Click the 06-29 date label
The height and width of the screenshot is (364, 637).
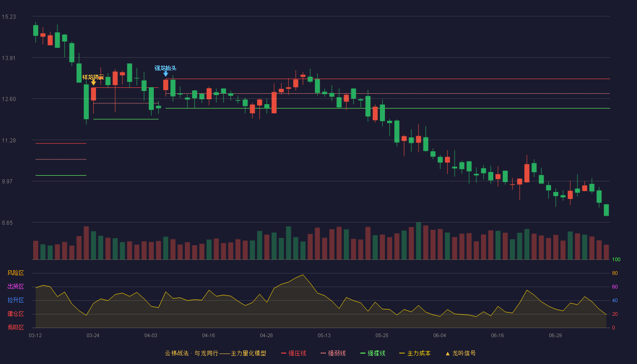(x=555, y=335)
